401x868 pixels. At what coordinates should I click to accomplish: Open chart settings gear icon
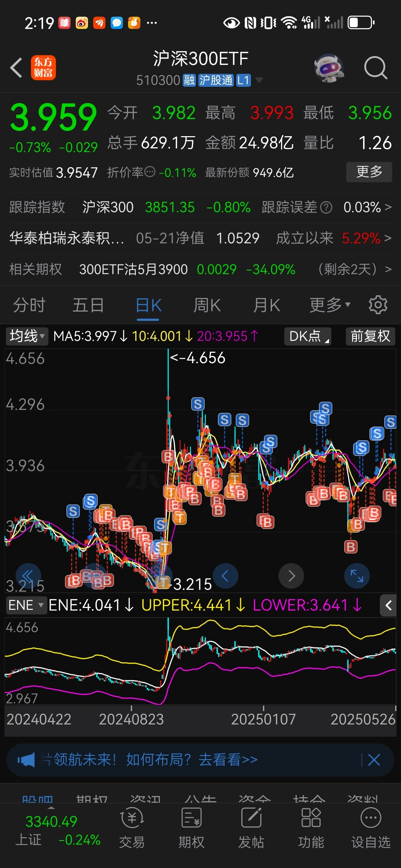tap(378, 305)
